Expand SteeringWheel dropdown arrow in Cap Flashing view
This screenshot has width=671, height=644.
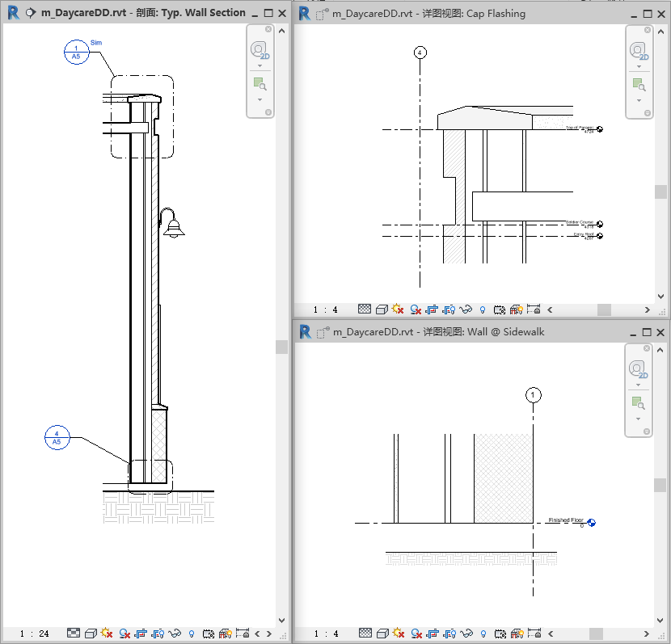click(639, 67)
